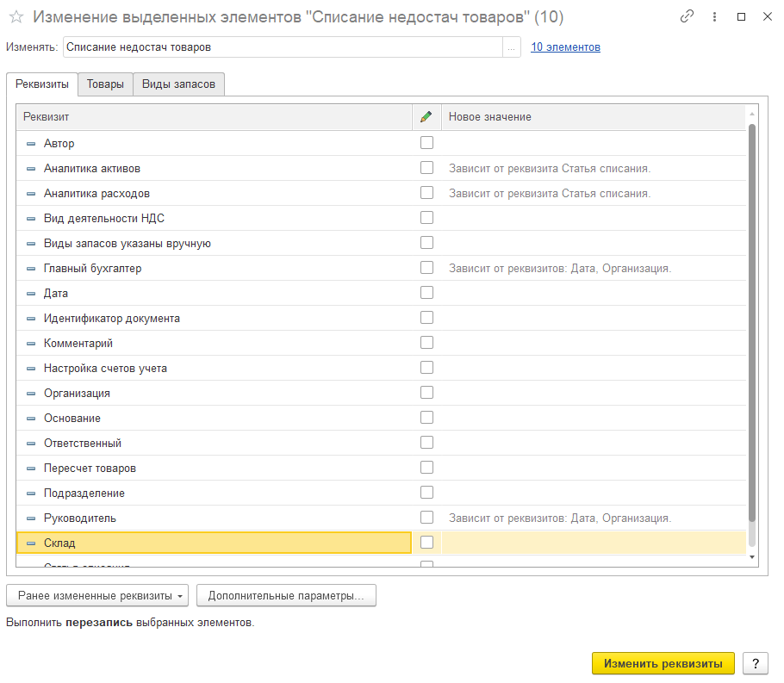Click the pencil icon column header

click(426, 116)
